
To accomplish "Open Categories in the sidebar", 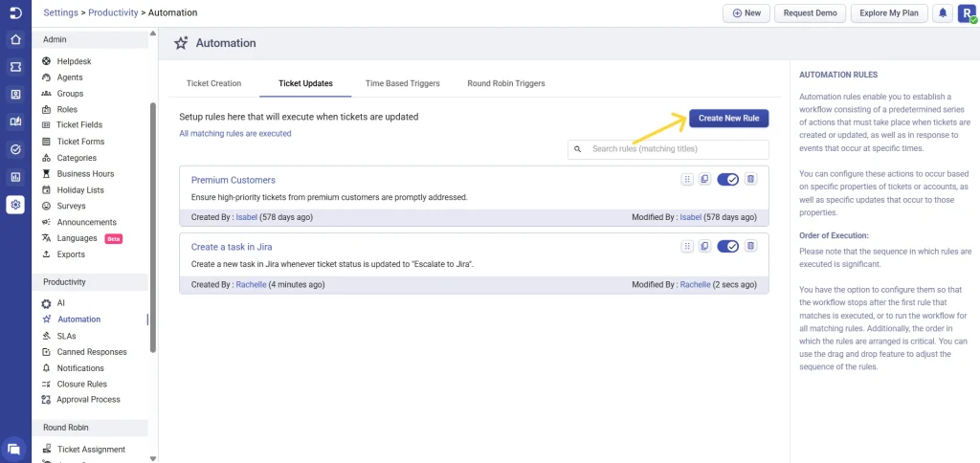I will [x=77, y=158].
